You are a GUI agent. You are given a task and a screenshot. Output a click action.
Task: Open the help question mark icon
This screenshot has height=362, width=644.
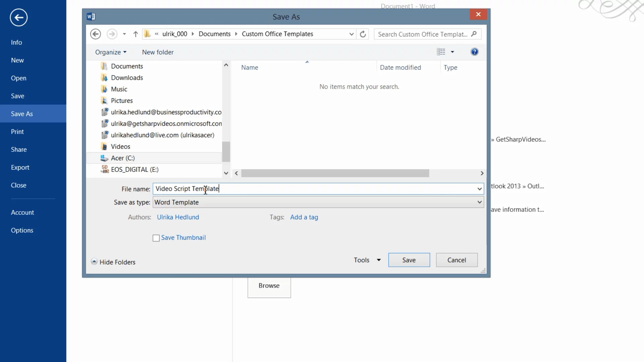(x=474, y=52)
